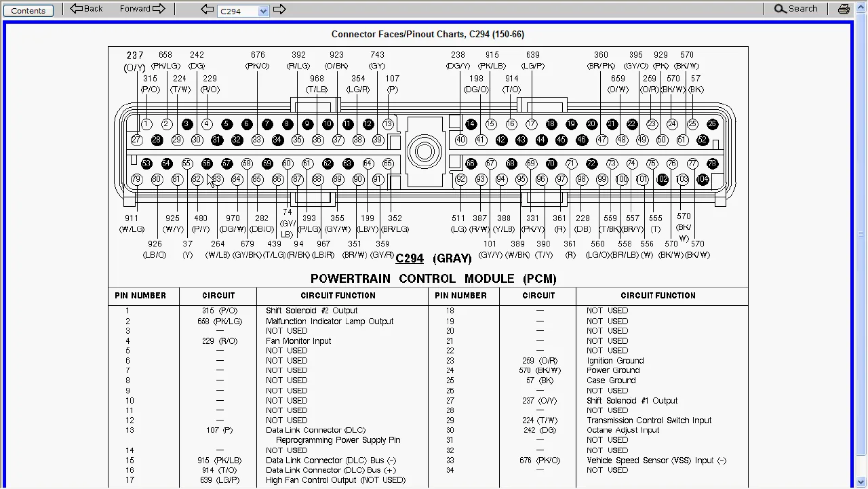
Task: Click the C294 connector label link
Action: [x=410, y=258]
